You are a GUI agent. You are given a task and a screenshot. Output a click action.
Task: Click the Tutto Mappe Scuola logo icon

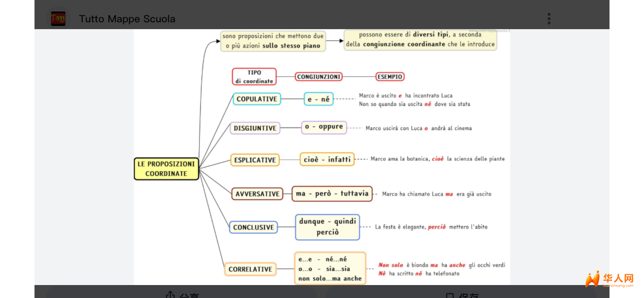click(x=58, y=18)
